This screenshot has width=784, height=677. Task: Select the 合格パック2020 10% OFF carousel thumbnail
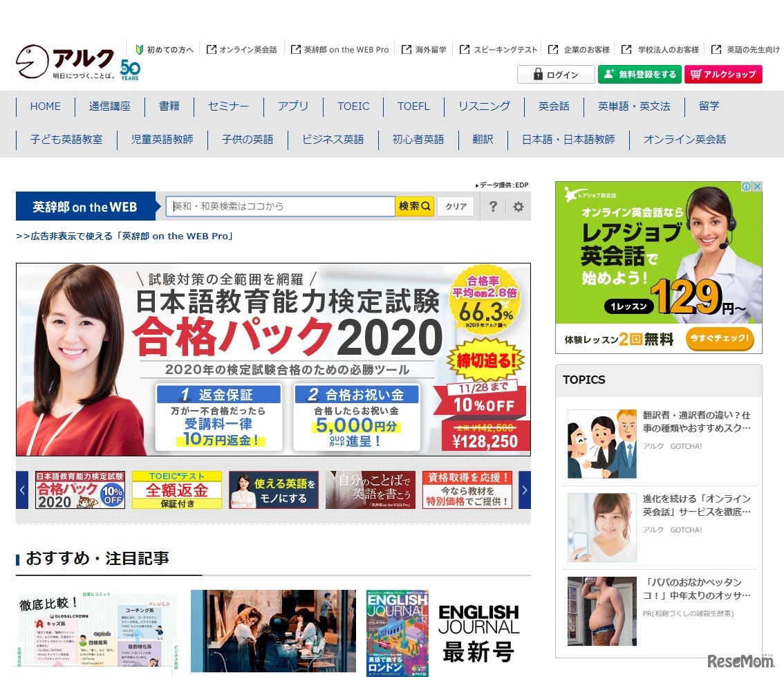pos(80,490)
